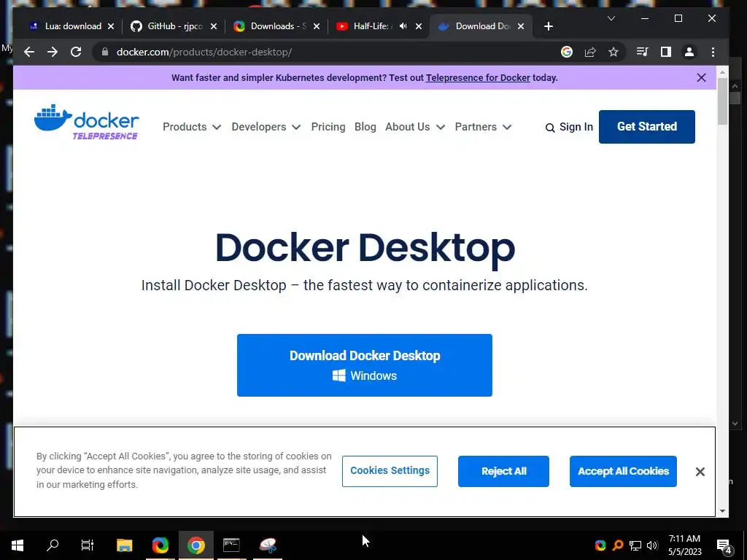Open the tab search chevron
Viewport: 747px width, 560px height.
(x=611, y=18)
